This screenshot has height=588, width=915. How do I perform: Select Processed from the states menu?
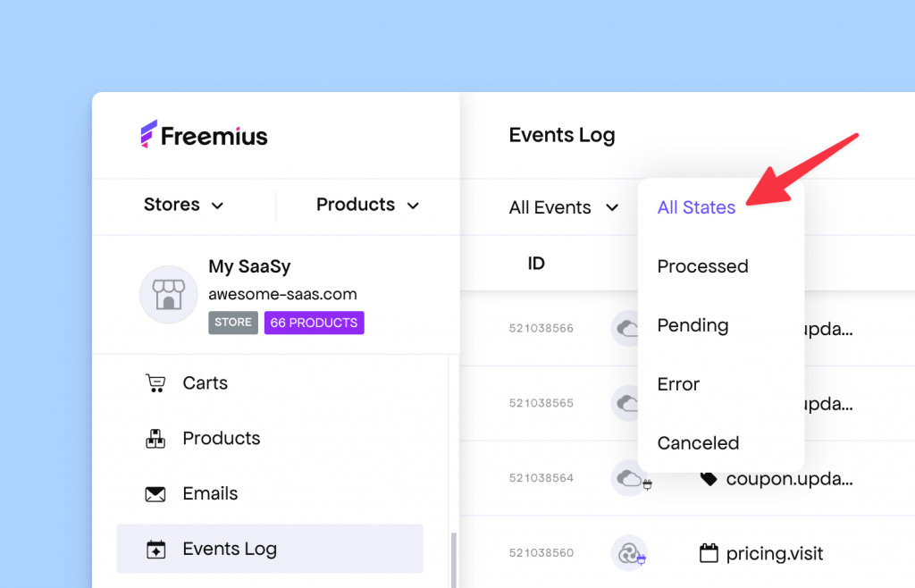point(702,266)
